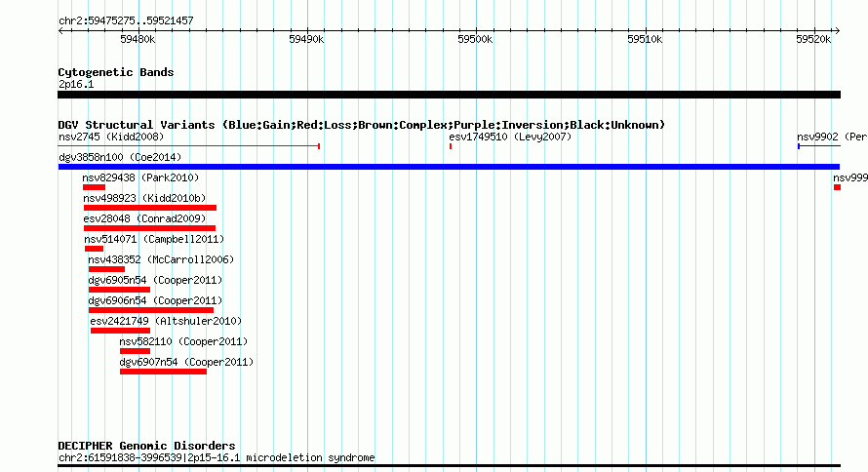The width and height of the screenshot is (868, 472).
Task: Click the red bar under nsv514071
Action: click(x=94, y=249)
